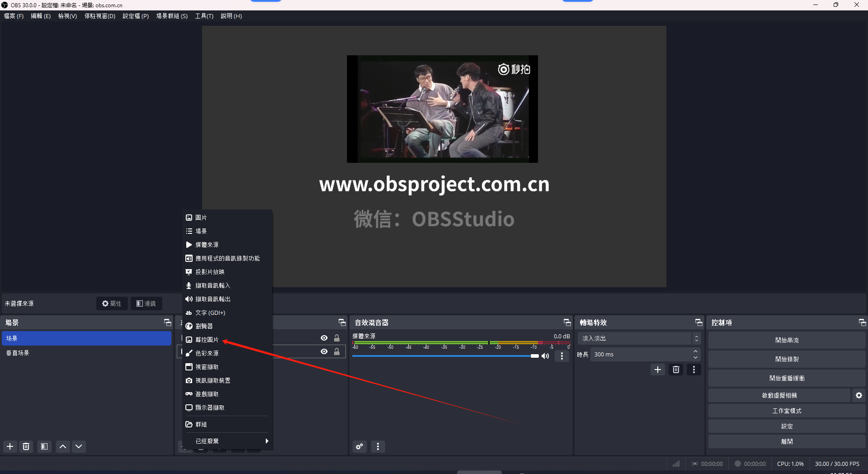Float the 音效混音器 dock panel
Screen dimensions: 868x474
pyautogui.click(x=567, y=322)
